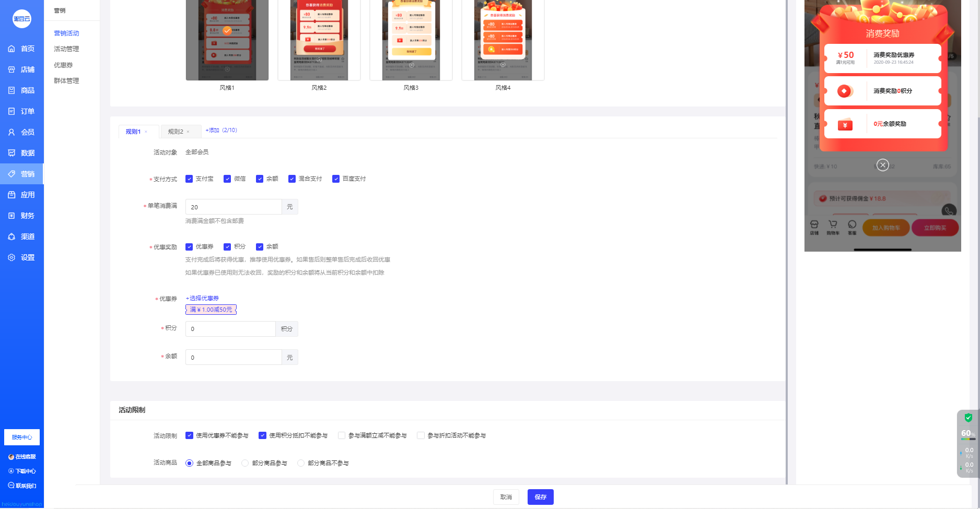980x509 pixels.
Task: Click the 取消 cancel button
Action: pos(506,497)
